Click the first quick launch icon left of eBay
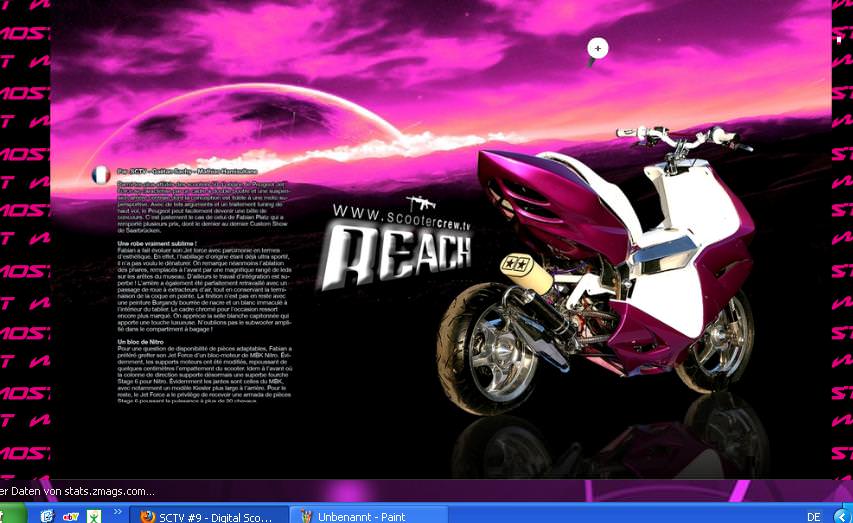The image size is (853, 523). pos(46,516)
